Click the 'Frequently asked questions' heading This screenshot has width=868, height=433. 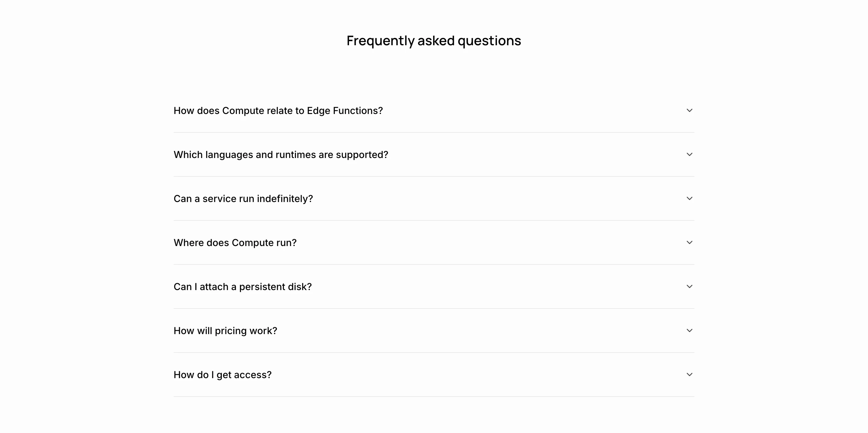[x=434, y=41]
